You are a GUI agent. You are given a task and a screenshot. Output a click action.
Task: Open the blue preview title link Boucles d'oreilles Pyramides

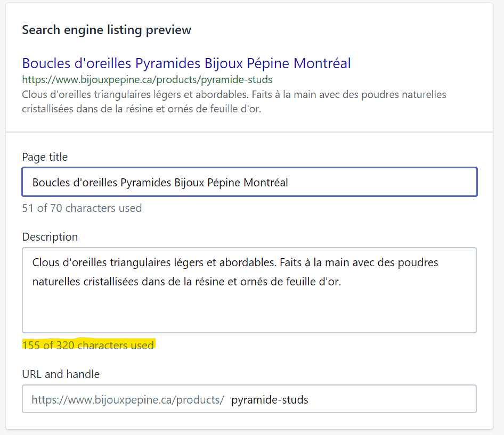(x=186, y=63)
